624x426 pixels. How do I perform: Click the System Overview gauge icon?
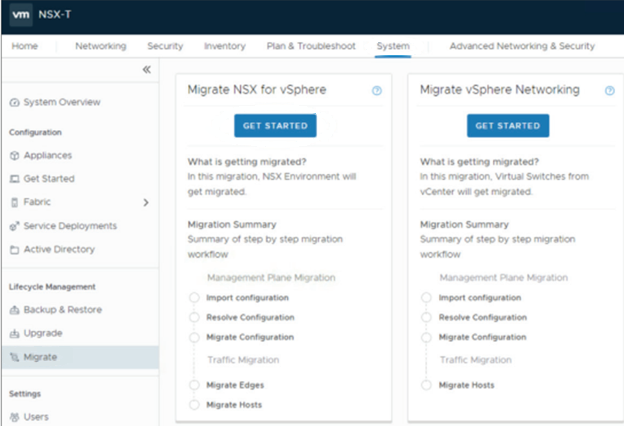coord(14,102)
